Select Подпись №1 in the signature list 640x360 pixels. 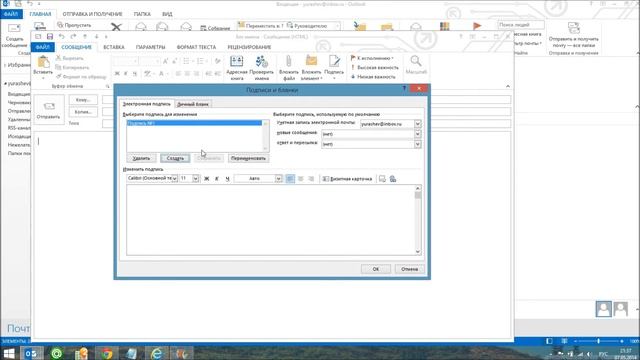click(194, 123)
